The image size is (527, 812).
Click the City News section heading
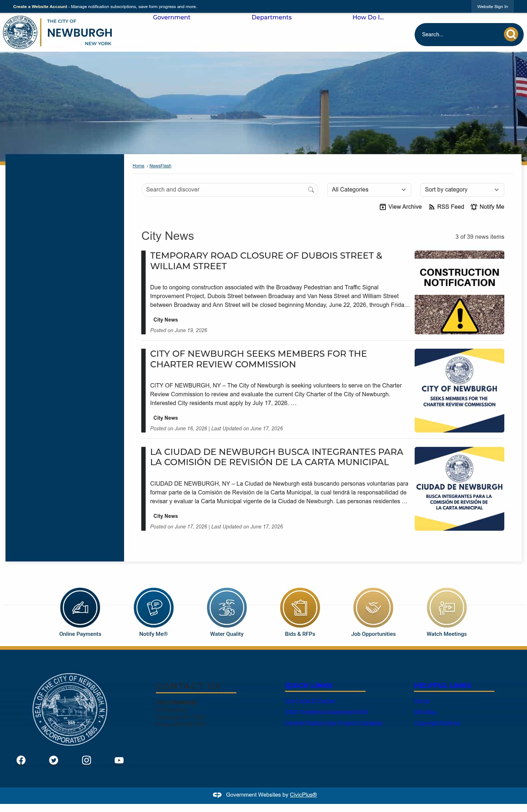pyautogui.click(x=168, y=236)
